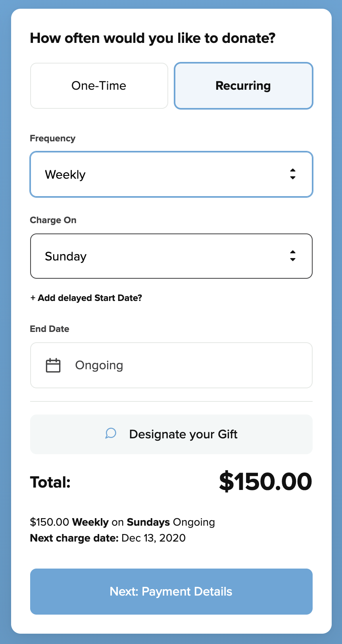Screen dimensions: 342x644
Task: Select the One-Time donation option
Action: point(99,86)
